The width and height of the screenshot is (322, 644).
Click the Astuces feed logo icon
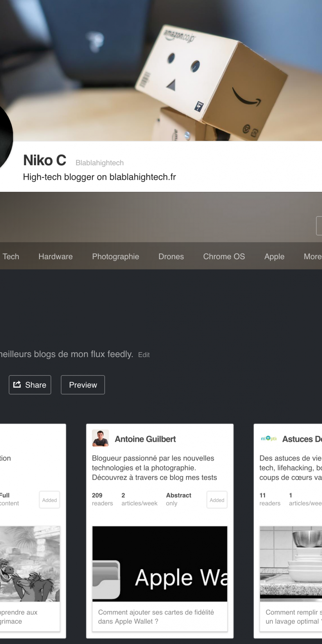tap(269, 439)
